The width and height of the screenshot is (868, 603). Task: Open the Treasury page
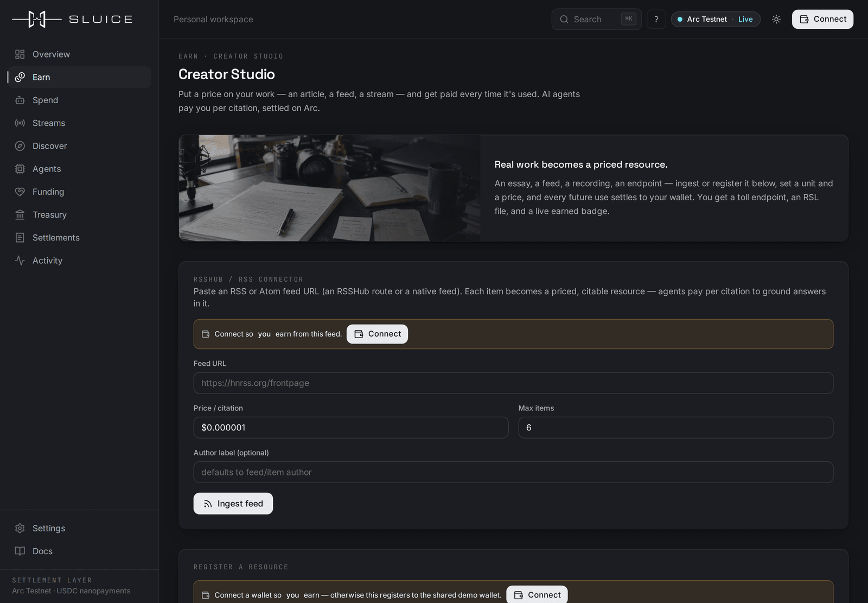click(x=79, y=215)
